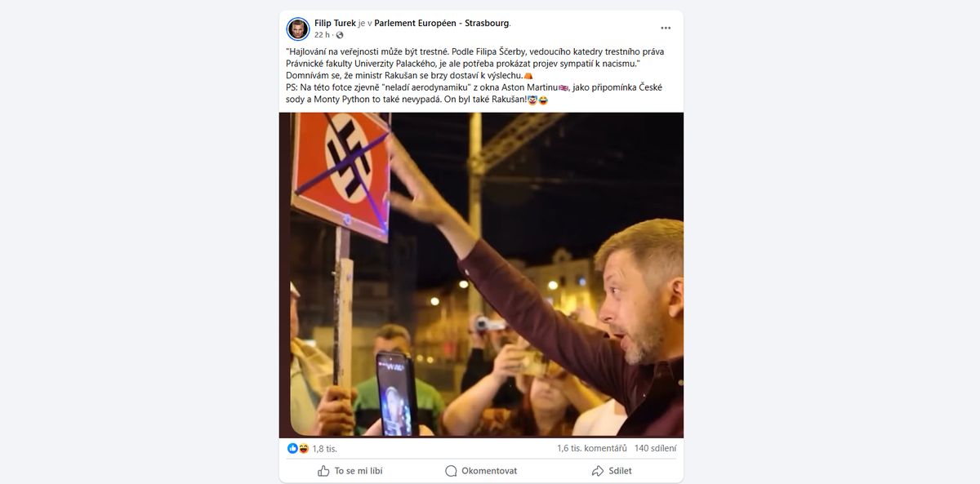The height and width of the screenshot is (484, 980).
Task: Open Filip Turek's profile picture avatar
Action: pos(298,29)
